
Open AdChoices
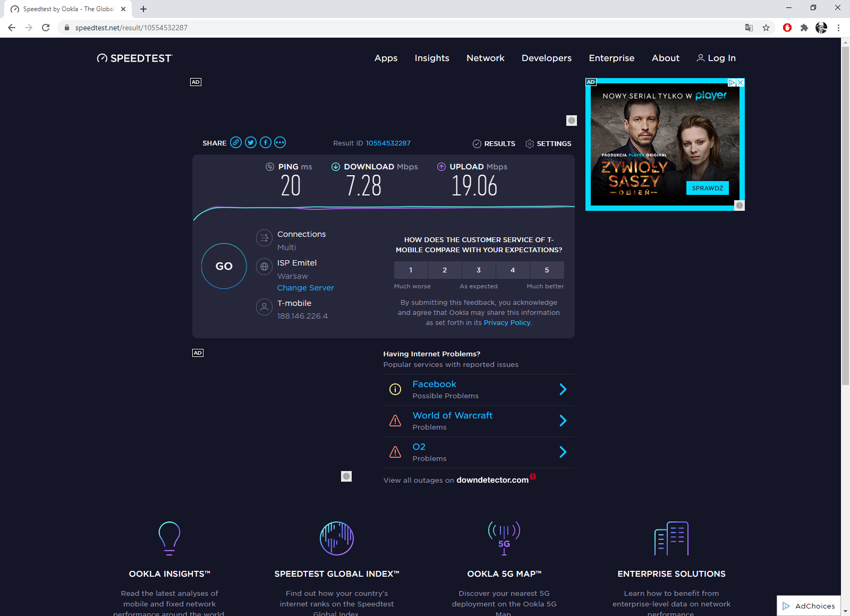click(x=809, y=606)
